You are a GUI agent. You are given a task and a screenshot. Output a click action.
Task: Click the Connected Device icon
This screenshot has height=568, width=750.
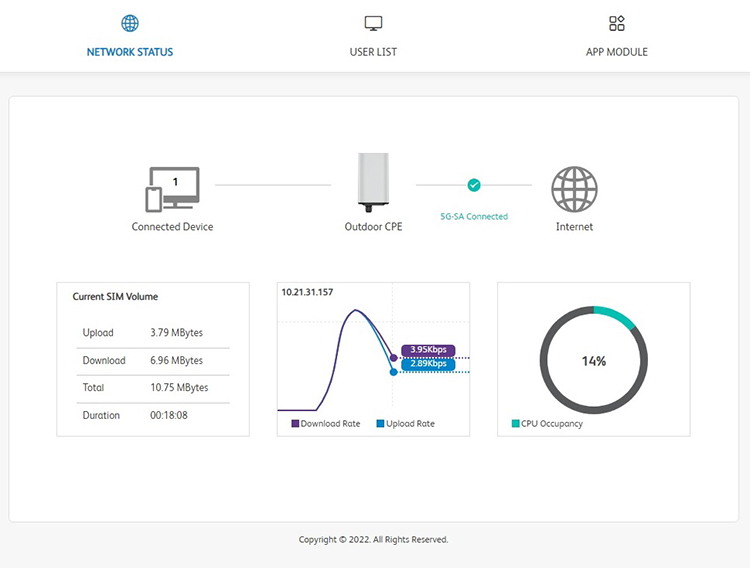(172, 188)
